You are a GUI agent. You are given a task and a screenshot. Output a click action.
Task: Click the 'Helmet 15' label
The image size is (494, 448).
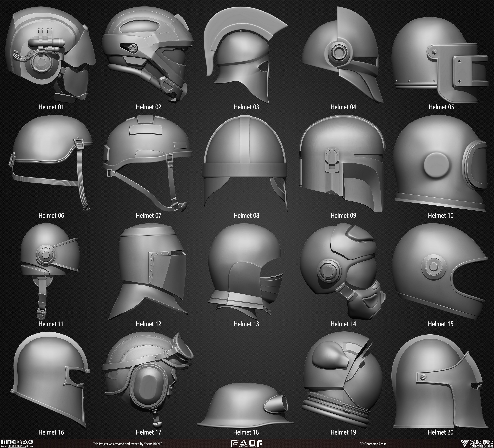coord(441,324)
